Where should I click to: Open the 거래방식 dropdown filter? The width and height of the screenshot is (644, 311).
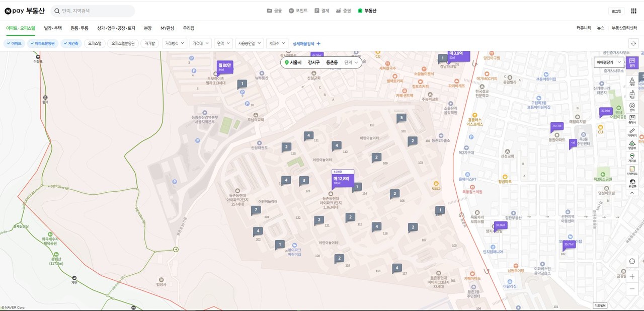pos(175,44)
